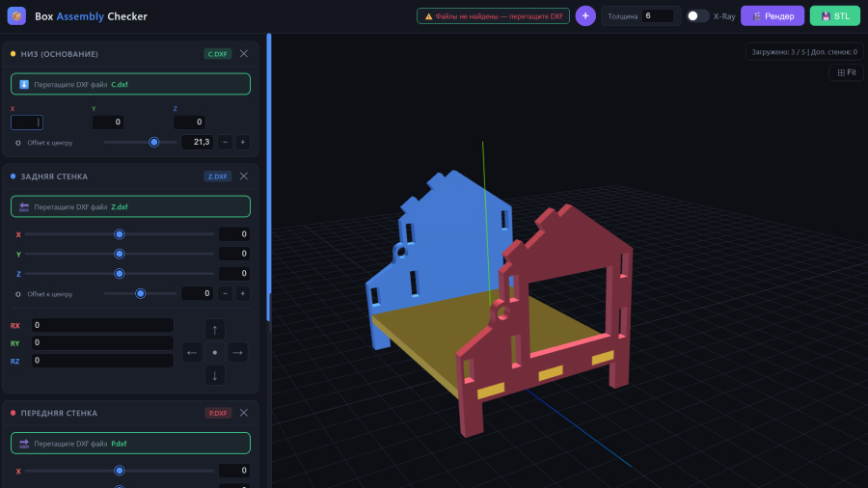Click the yellow dot beside НИЗ (ОСНОВАНИЕ)

click(13, 54)
